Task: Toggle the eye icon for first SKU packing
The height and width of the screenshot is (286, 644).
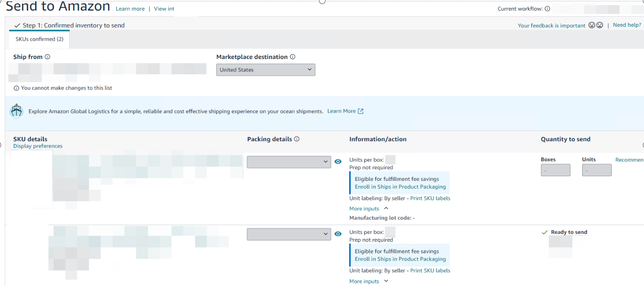Action: [338, 162]
